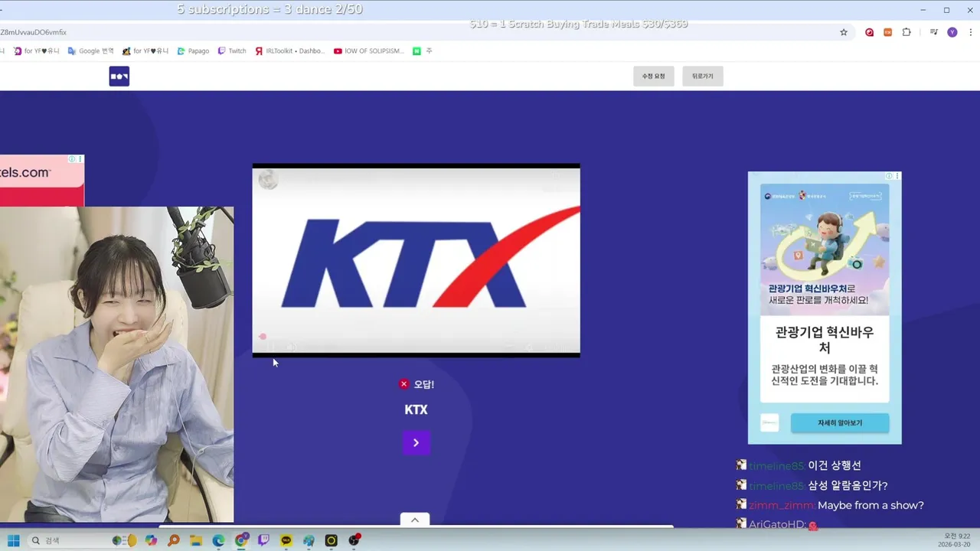The height and width of the screenshot is (551, 980).
Task: Open KakaoTalk from the taskbar
Action: tap(286, 540)
